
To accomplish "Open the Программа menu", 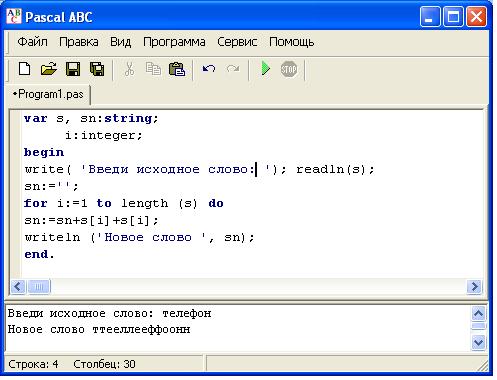I will [x=174, y=42].
